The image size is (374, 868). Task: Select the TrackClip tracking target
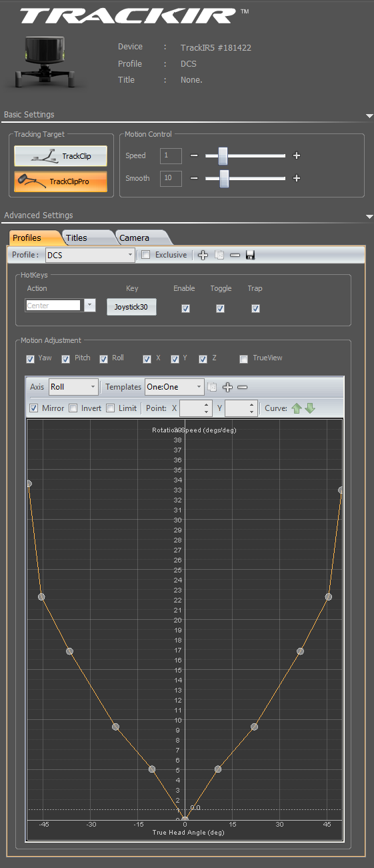(61, 156)
